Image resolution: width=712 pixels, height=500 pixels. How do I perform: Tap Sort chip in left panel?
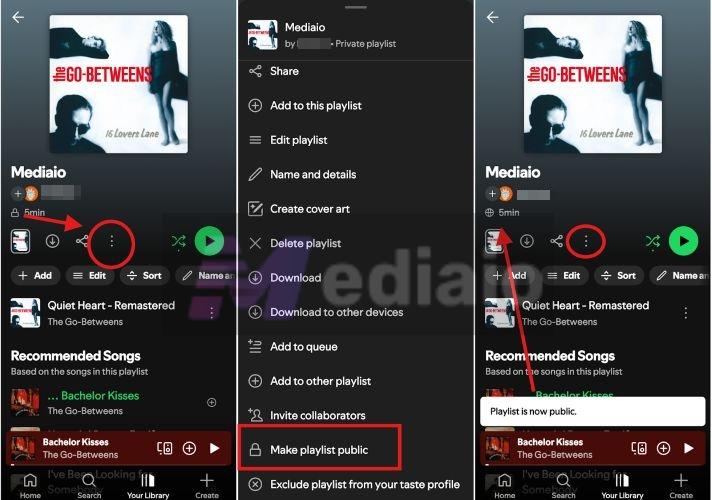[144, 276]
